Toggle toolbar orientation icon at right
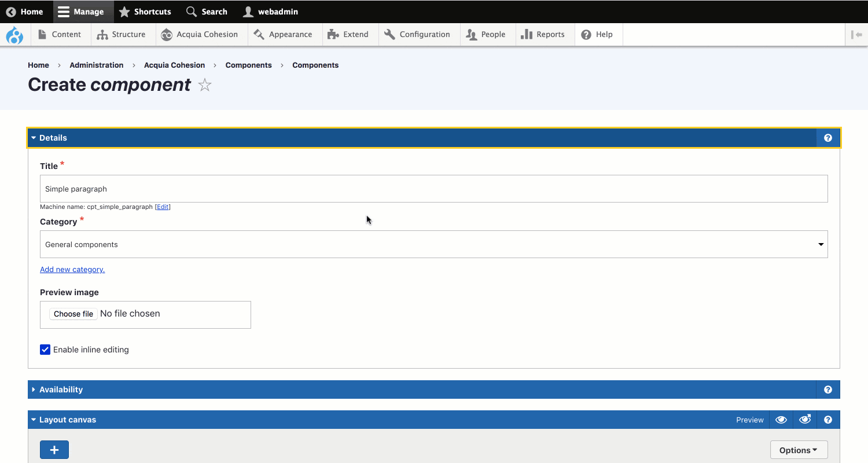Screen dimensions: 868x463 pyautogui.click(x=856, y=35)
